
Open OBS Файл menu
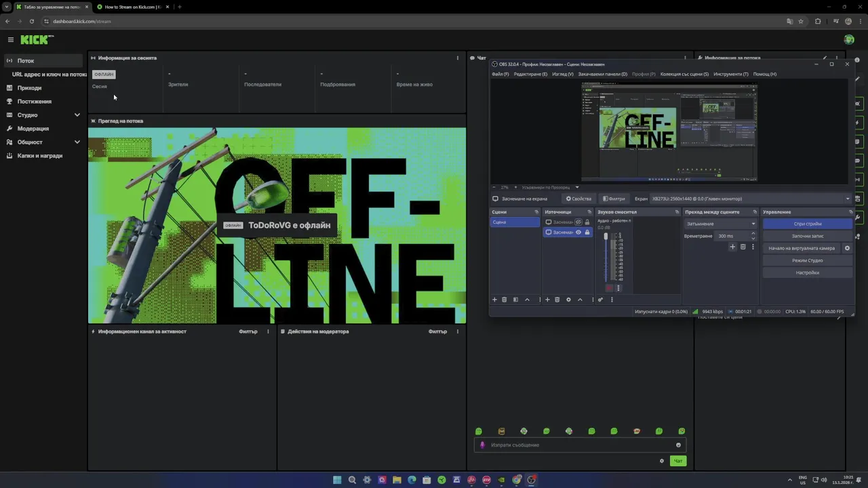coord(500,74)
